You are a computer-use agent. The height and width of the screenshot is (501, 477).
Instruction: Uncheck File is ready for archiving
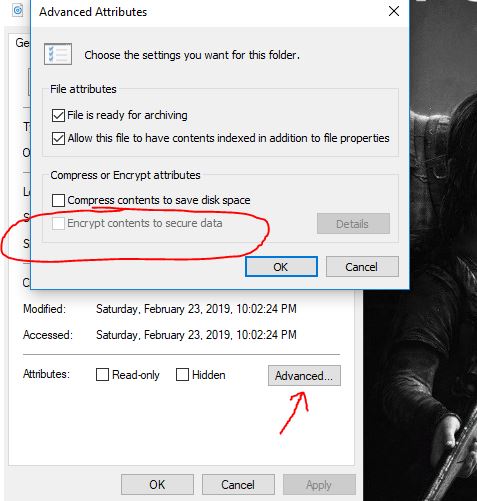pyautogui.click(x=58, y=116)
